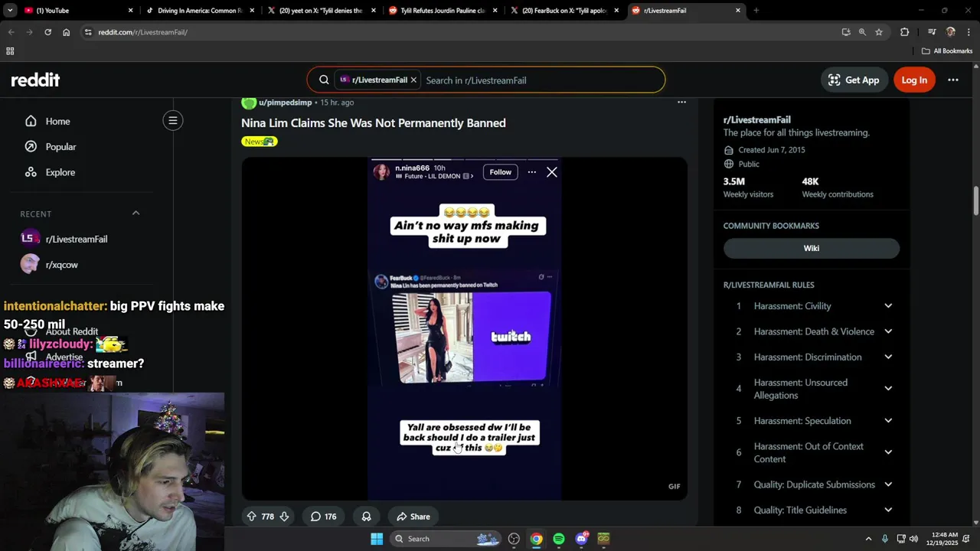The width and height of the screenshot is (980, 551).
Task: Click the News flair tag
Action: (x=260, y=142)
